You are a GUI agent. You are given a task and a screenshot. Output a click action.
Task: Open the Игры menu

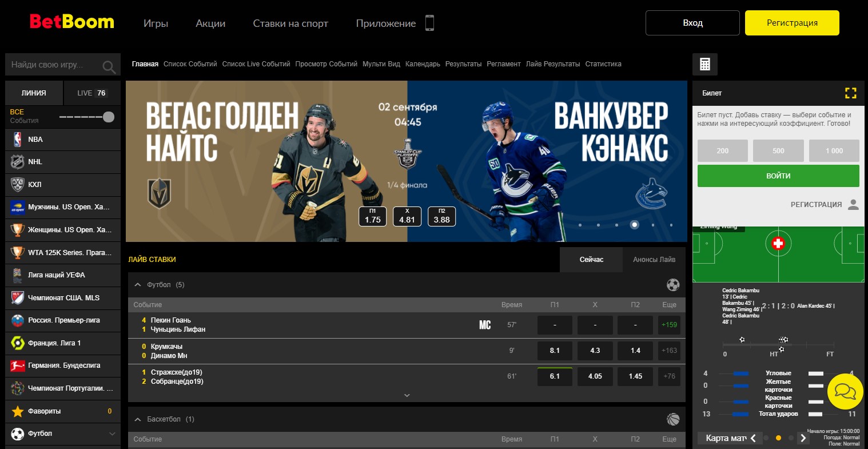pyautogui.click(x=156, y=23)
